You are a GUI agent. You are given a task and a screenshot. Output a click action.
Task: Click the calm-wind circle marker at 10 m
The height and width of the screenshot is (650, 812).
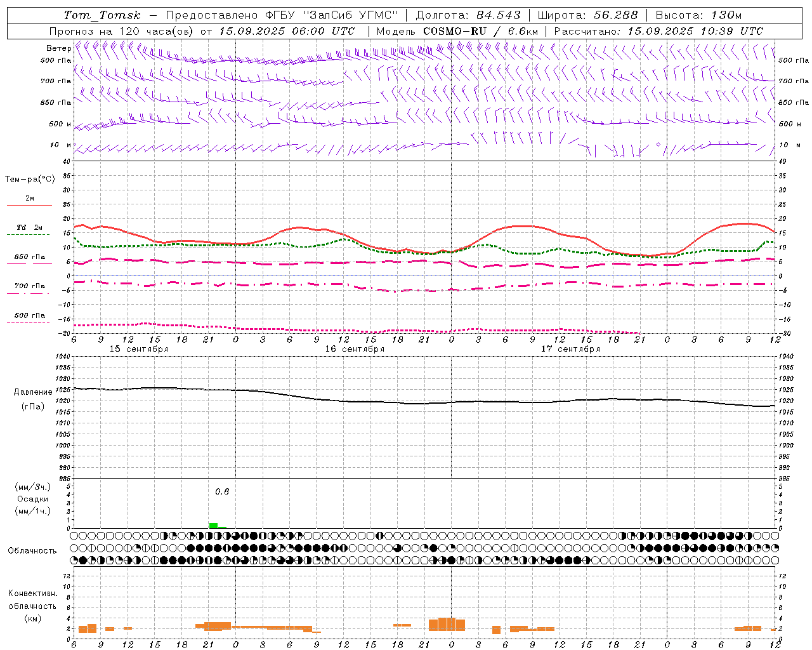658,145
